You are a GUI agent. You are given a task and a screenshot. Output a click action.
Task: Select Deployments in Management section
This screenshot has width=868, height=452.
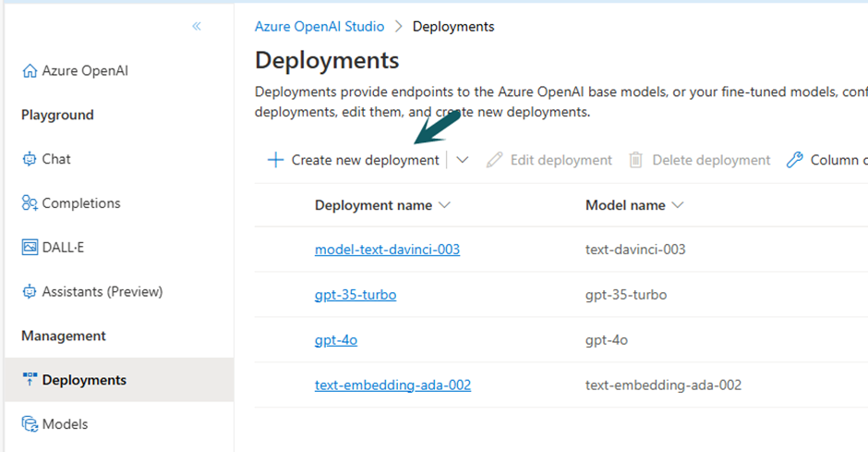point(119,379)
